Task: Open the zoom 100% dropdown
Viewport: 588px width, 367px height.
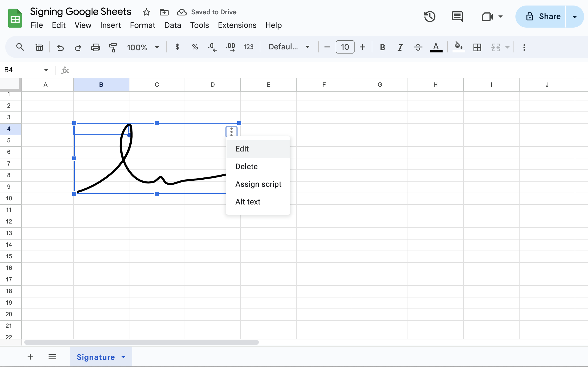Action: pos(143,47)
